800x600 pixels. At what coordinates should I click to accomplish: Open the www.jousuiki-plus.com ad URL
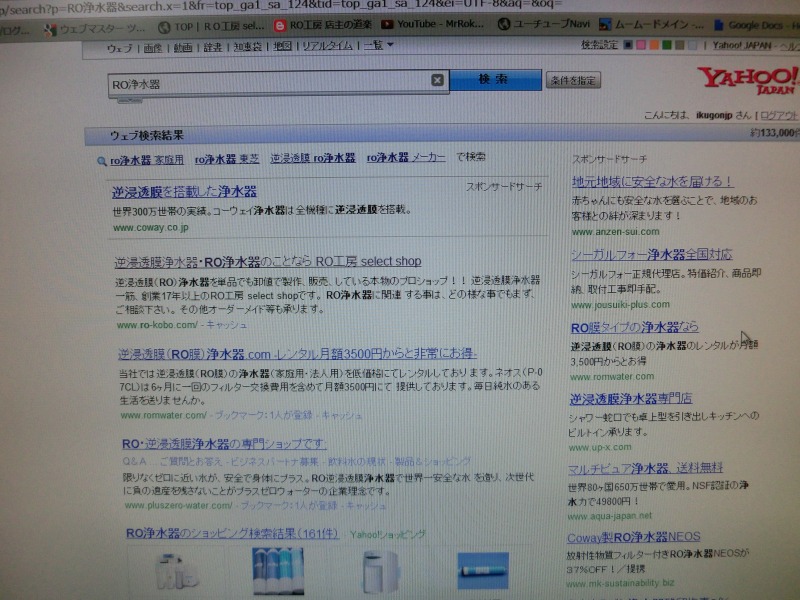620,305
